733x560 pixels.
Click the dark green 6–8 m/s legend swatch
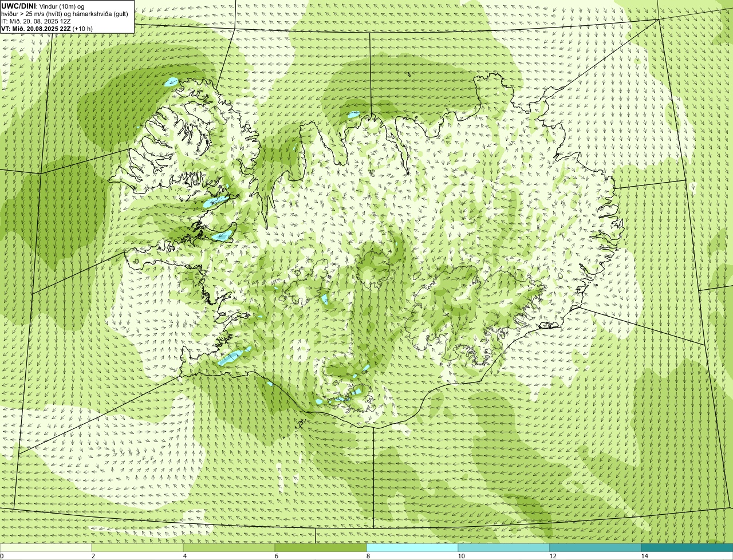click(321, 547)
